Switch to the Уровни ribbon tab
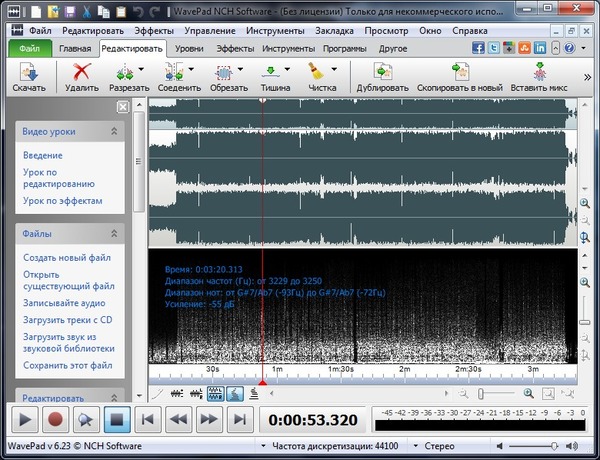600x460 pixels. point(189,49)
